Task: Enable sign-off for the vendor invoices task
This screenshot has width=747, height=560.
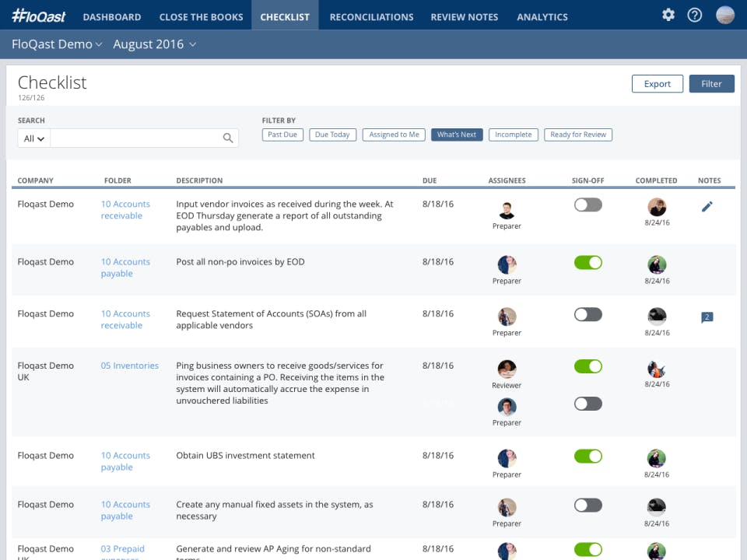Action: pyautogui.click(x=587, y=205)
